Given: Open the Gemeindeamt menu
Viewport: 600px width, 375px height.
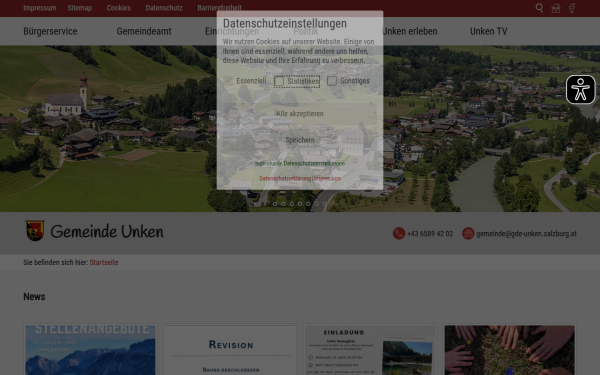Looking at the screenshot, I should point(144,31).
